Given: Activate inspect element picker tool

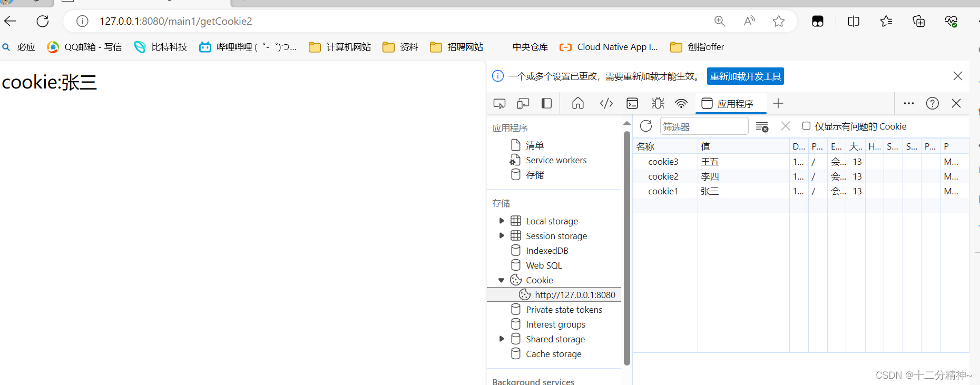Looking at the screenshot, I should pos(499,103).
